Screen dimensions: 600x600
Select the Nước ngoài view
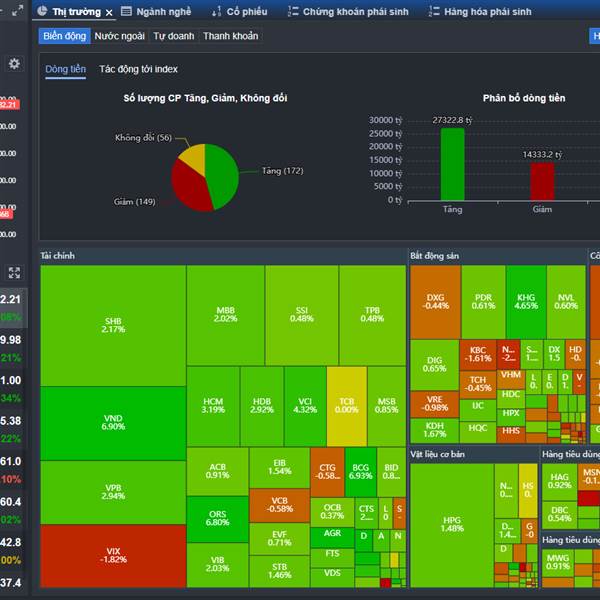tap(119, 36)
